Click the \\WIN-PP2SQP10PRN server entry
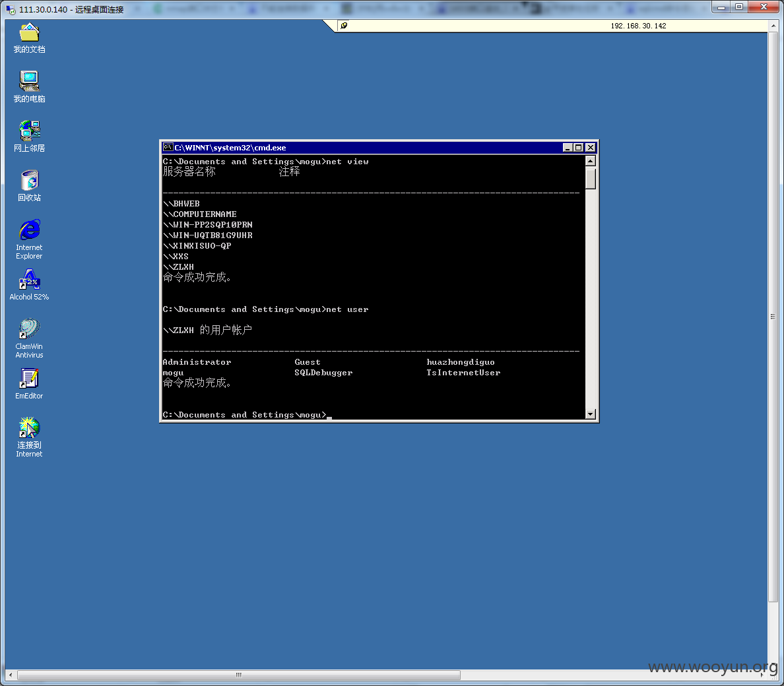The image size is (784, 686). pos(208,225)
